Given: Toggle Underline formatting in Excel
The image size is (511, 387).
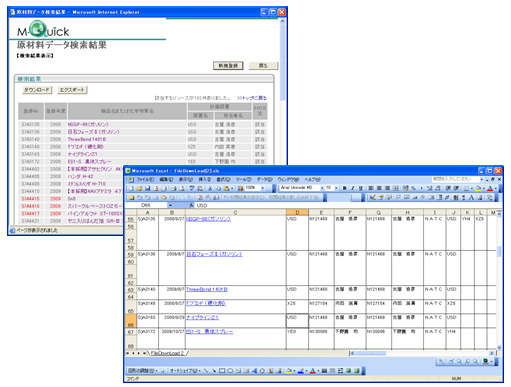Looking at the screenshot, I should 361,188.
